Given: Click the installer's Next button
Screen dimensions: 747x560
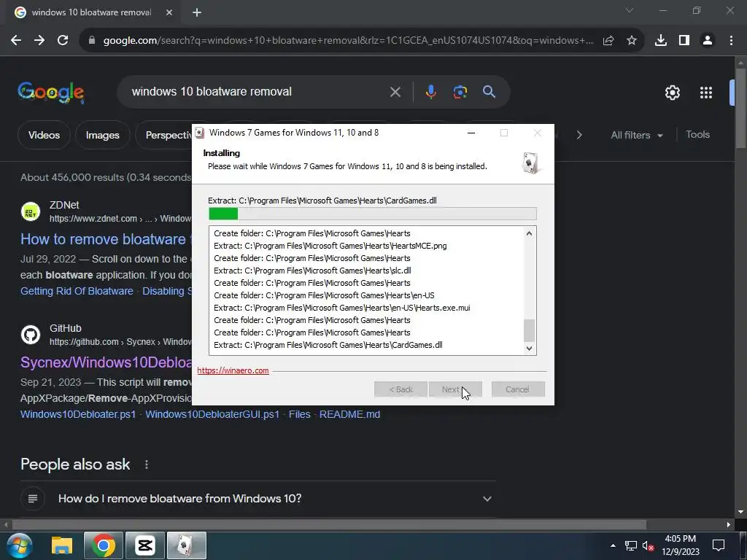Looking at the screenshot, I should pyautogui.click(x=455, y=389).
